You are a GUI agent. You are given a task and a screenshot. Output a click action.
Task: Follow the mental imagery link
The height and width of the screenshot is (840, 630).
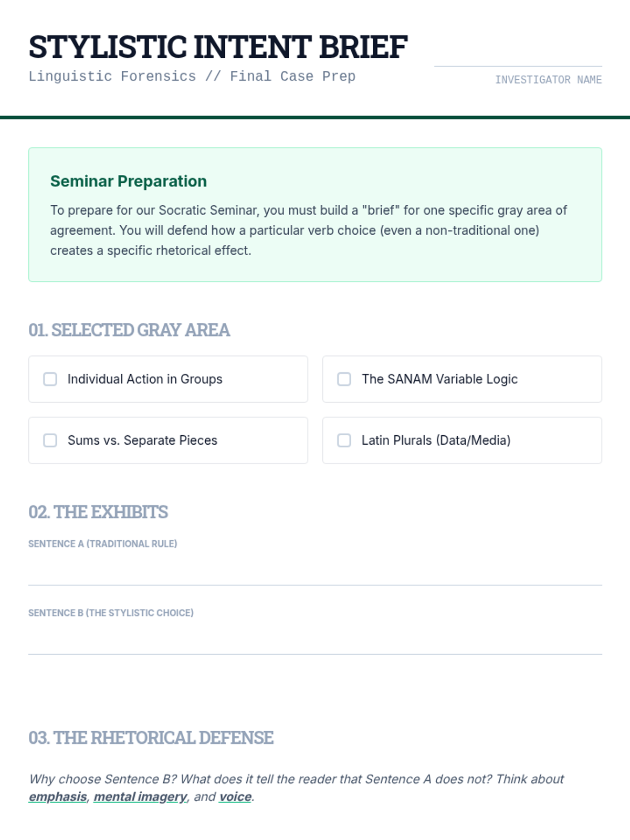pyautogui.click(x=140, y=797)
